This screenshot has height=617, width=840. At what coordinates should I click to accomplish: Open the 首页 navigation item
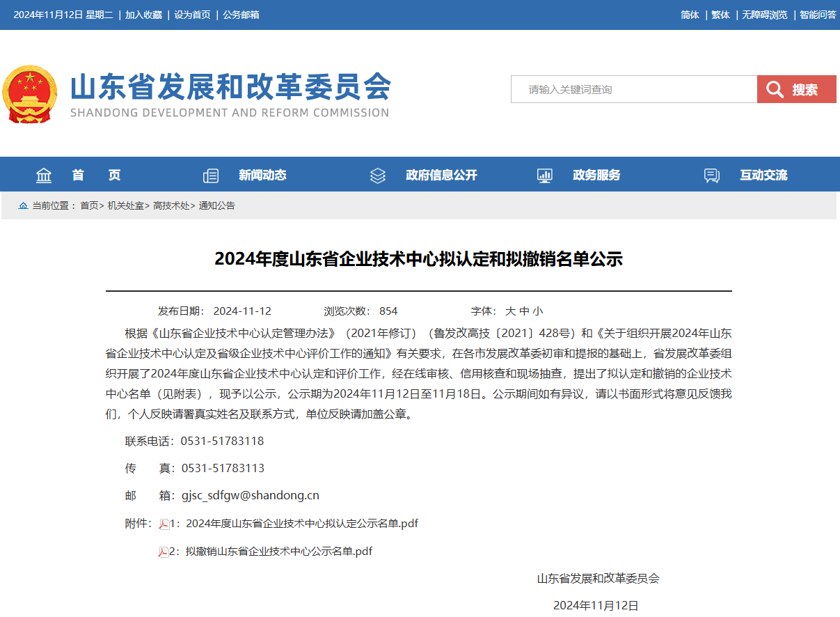(x=96, y=175)
